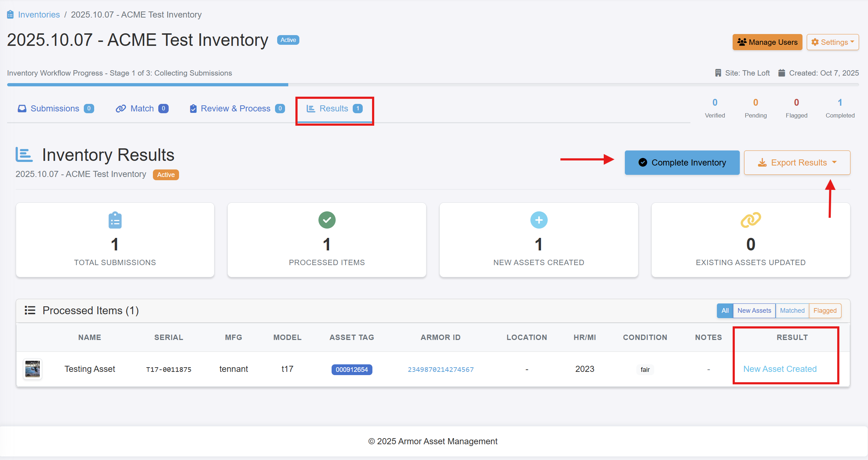Click the Complete Inventory button

point(682,163)
